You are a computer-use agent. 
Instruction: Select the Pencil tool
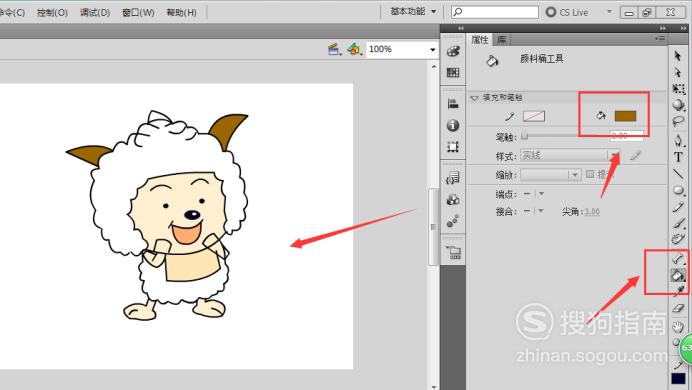coord(678,207)
